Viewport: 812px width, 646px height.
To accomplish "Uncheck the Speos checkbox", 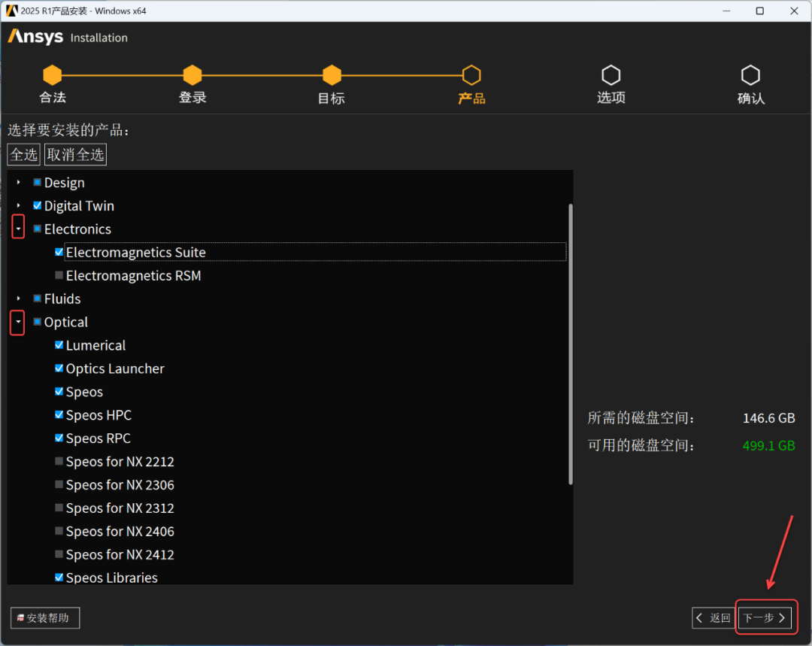I will (x=59, y=392).
